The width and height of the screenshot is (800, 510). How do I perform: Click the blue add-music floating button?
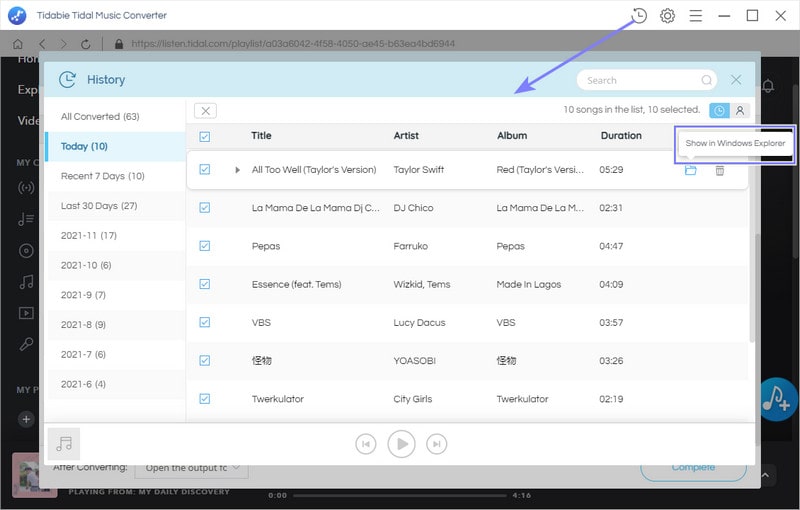pos(777,399)
